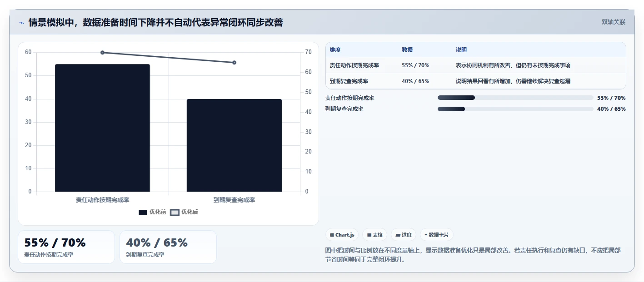Click the line point at value 70
Screen dimensions: 644x282
coord(102,53)
